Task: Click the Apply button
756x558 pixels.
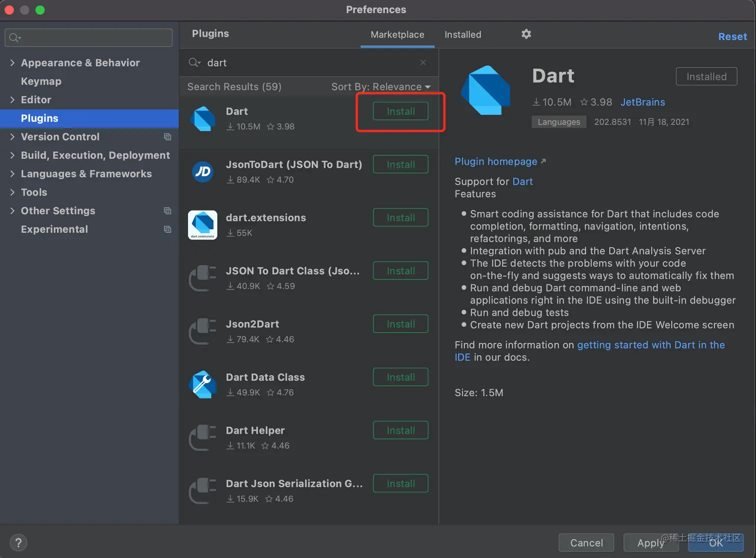Action: click(x=650, y=542)
